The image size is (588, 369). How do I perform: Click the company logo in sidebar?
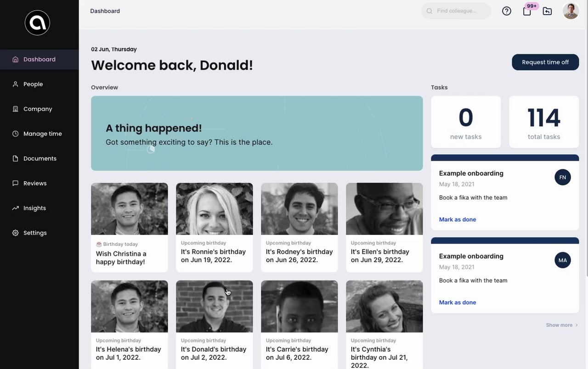click(x=37, y=22)
